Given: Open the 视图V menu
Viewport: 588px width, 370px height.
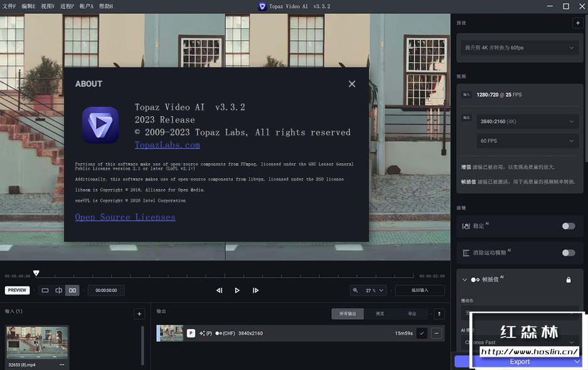Looking at the screenshot, I should click(48, 6).
